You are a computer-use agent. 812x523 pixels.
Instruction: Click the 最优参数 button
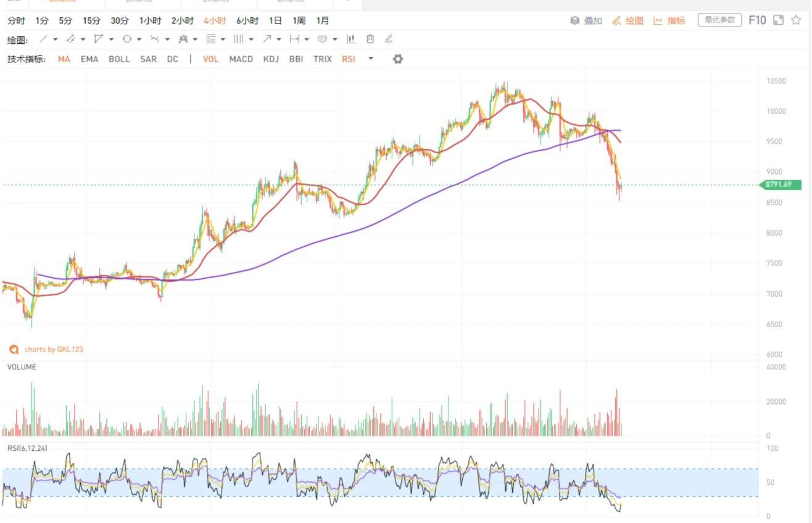point(719,20)
